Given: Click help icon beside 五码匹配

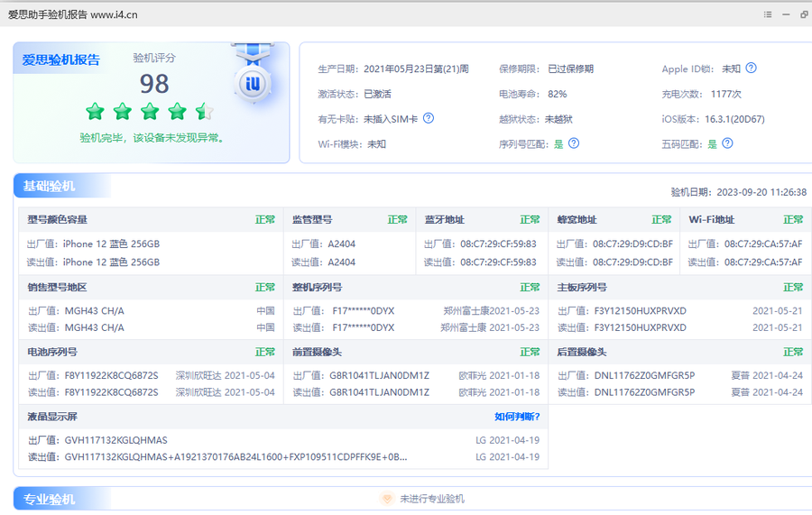Looking at the screenshot, I should [727, 143].
